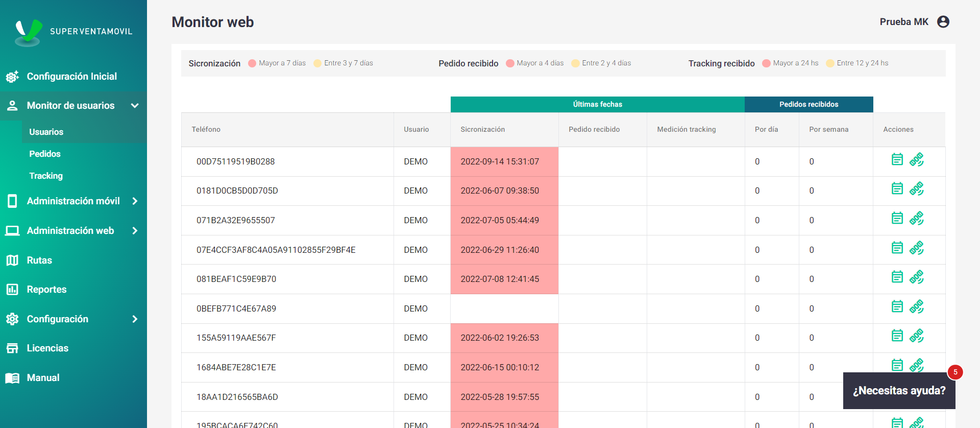Viewport: 980px width, 428px height.
Task: Open orders icon for row 155A59119AAE567F
Action: tap(897, 336)
